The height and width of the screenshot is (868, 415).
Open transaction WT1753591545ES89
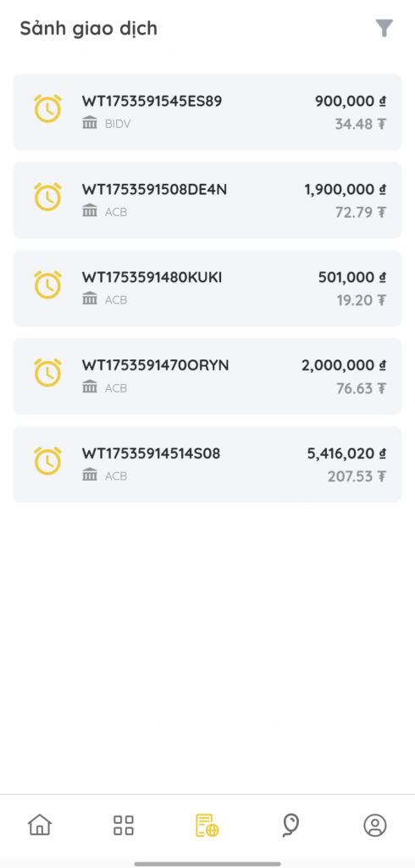[207, 113]
